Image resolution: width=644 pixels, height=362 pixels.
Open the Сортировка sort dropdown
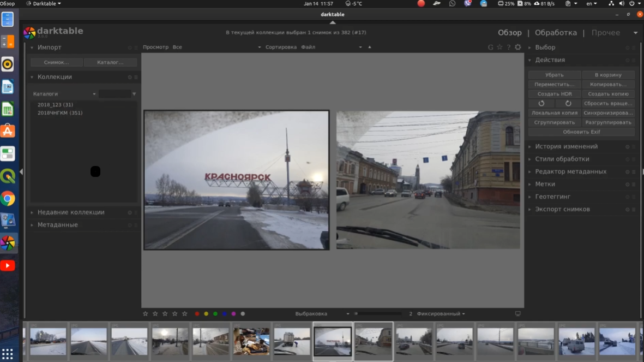331,48
